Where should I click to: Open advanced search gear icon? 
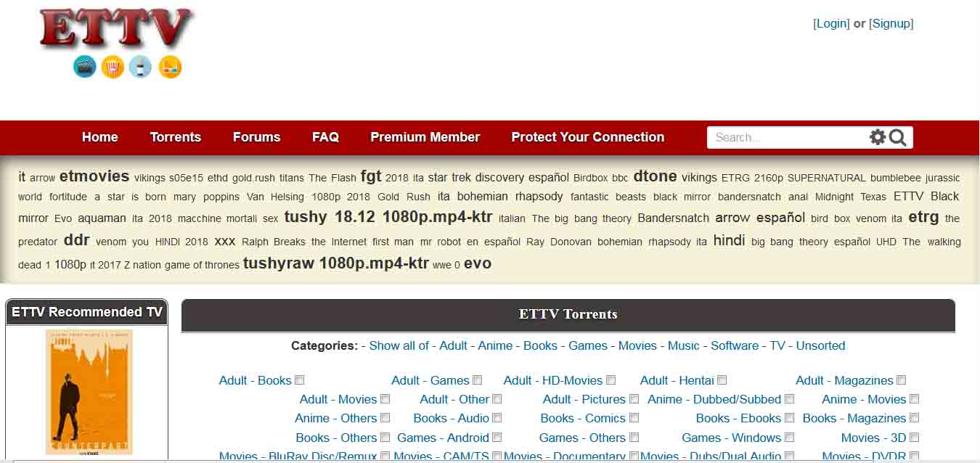click(x=878, y=137)
